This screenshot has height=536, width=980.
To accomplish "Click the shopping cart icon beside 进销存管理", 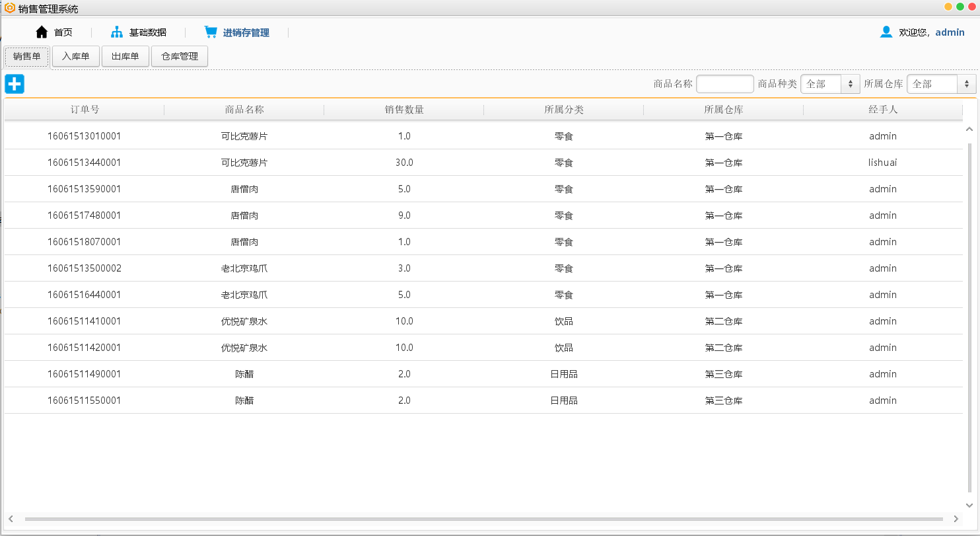I will pos(211,32).
